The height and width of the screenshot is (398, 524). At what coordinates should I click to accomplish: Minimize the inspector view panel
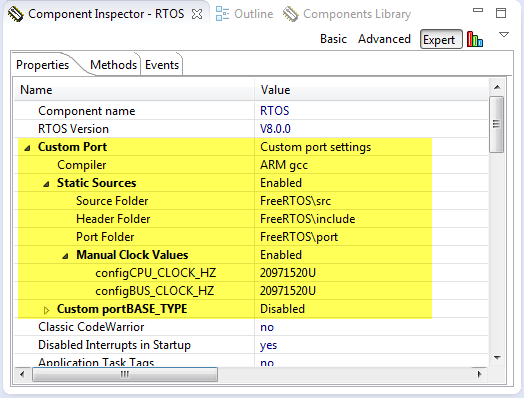[x=478, y=10]
